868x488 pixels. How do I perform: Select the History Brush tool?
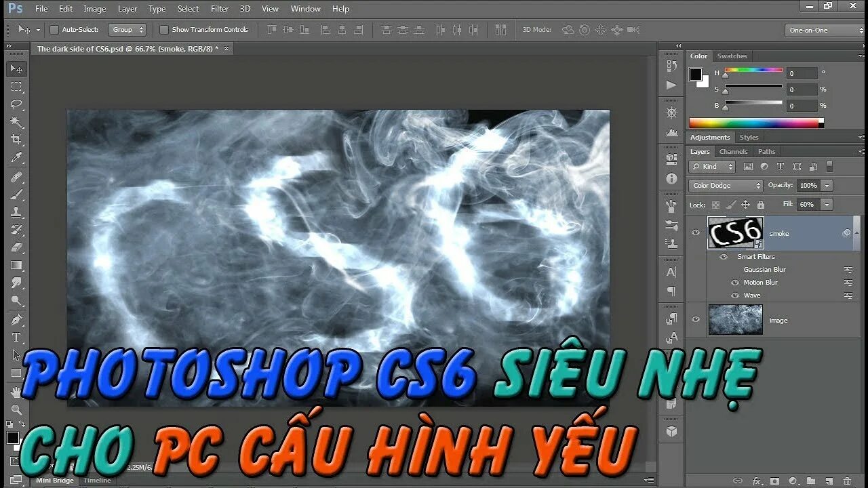point(16,230)
